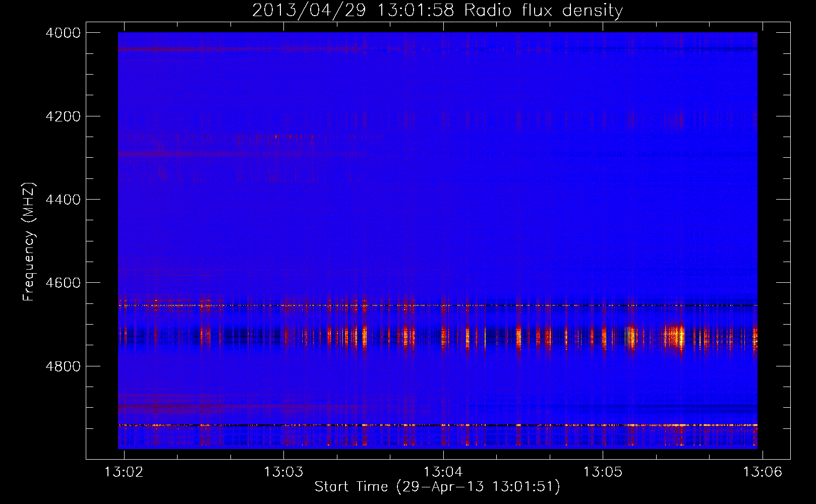Click the "Start Time (29-Apr-13 13:01:51)" label

pyautogui.click(x=437, y=486)
